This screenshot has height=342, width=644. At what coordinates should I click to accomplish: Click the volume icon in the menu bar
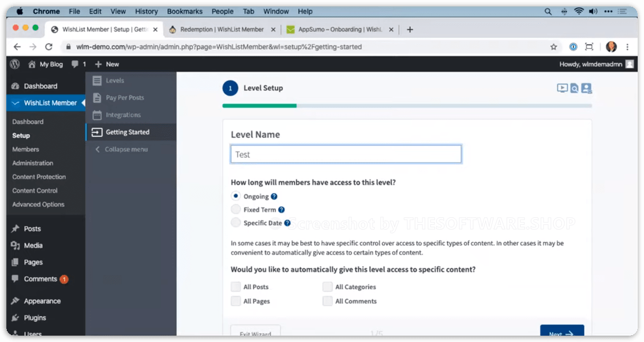(593, 12)
